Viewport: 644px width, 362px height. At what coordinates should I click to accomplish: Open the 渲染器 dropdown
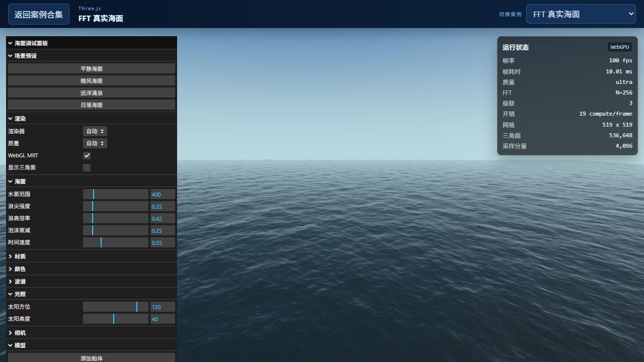[95, 131]
